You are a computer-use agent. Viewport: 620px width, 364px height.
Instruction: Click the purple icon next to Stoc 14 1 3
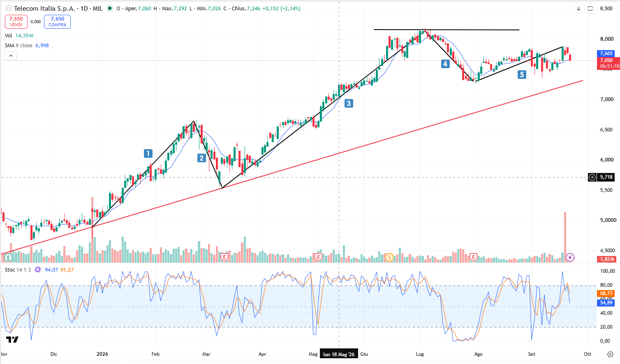coord(38,270)
